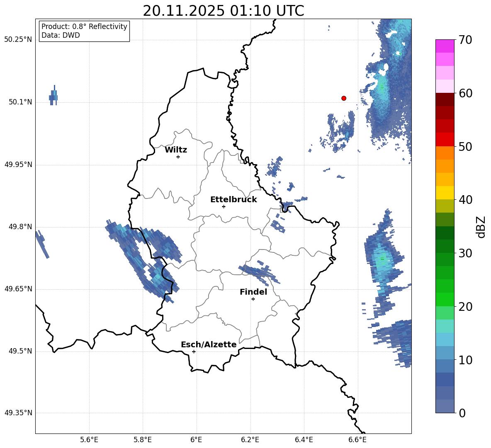Click the 49.5°N latitude label
491x448 pixels.
(20, 351)
